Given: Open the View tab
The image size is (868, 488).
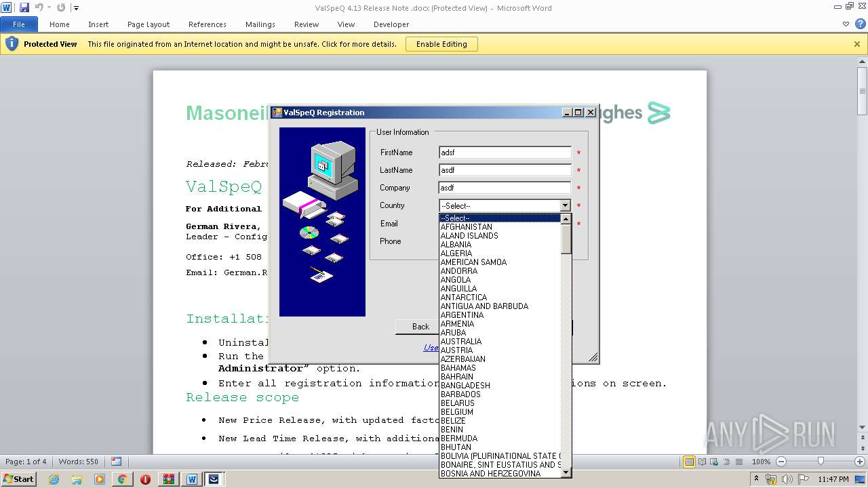Looking at the screenshot, I should pos(347,24).
